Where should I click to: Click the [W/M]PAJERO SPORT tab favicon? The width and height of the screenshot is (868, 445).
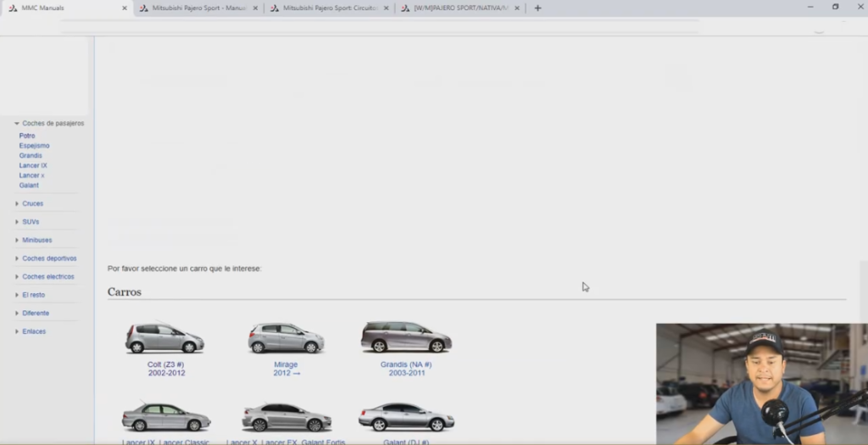(x=405, y=8)
